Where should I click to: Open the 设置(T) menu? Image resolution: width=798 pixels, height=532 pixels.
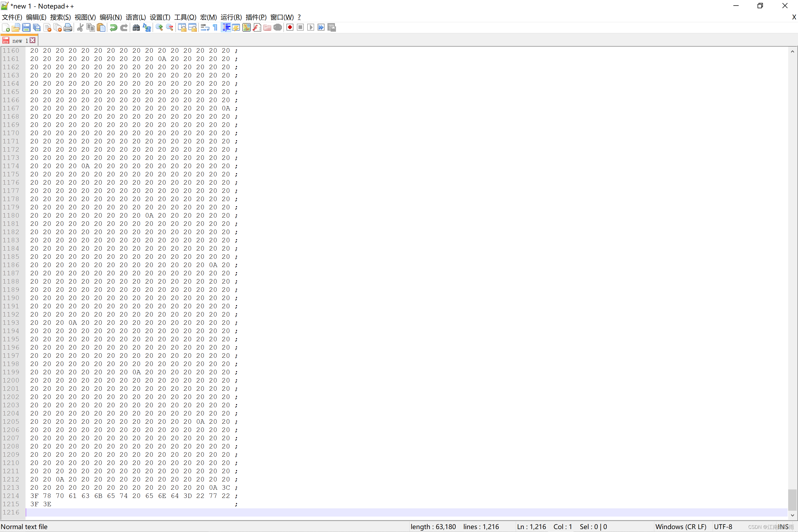tap(160, 17)
